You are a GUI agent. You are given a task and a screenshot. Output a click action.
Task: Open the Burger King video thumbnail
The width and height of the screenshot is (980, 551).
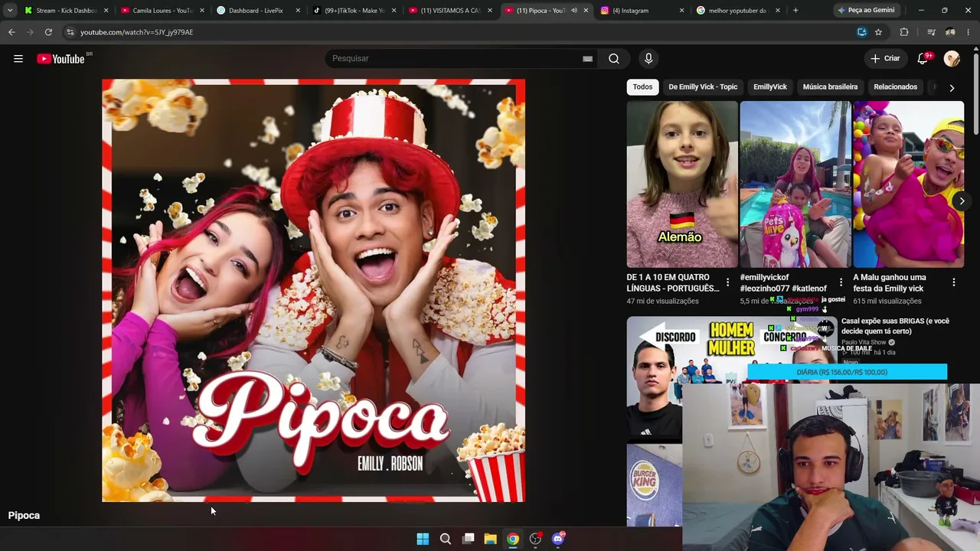click(655, 484)
